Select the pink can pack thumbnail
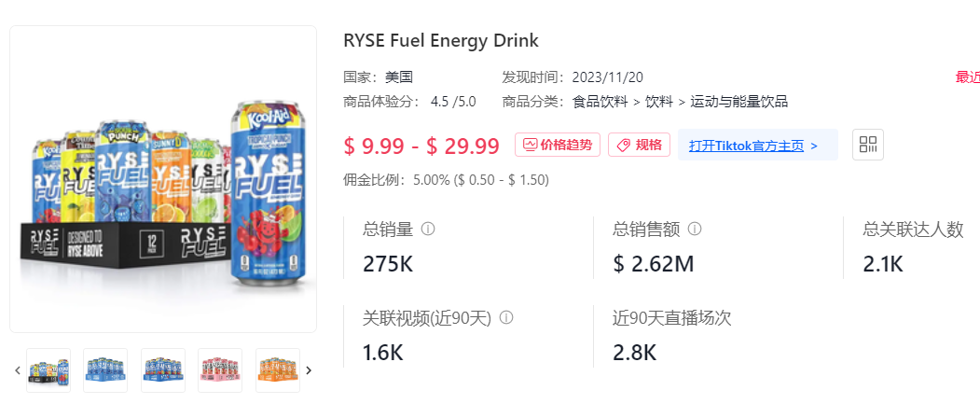980x404 pixels. click(x=220, y=370)
